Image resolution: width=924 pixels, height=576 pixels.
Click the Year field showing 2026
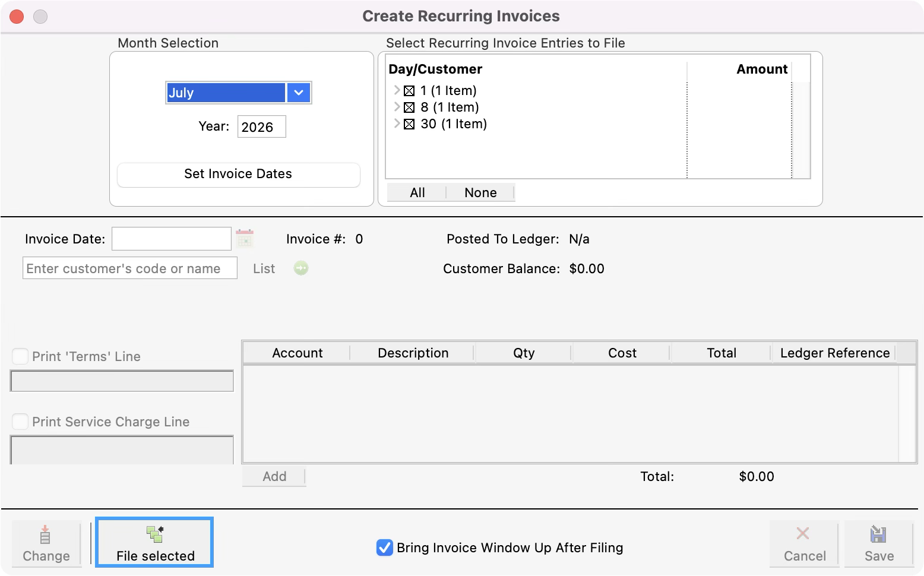[x=261, y=126]
